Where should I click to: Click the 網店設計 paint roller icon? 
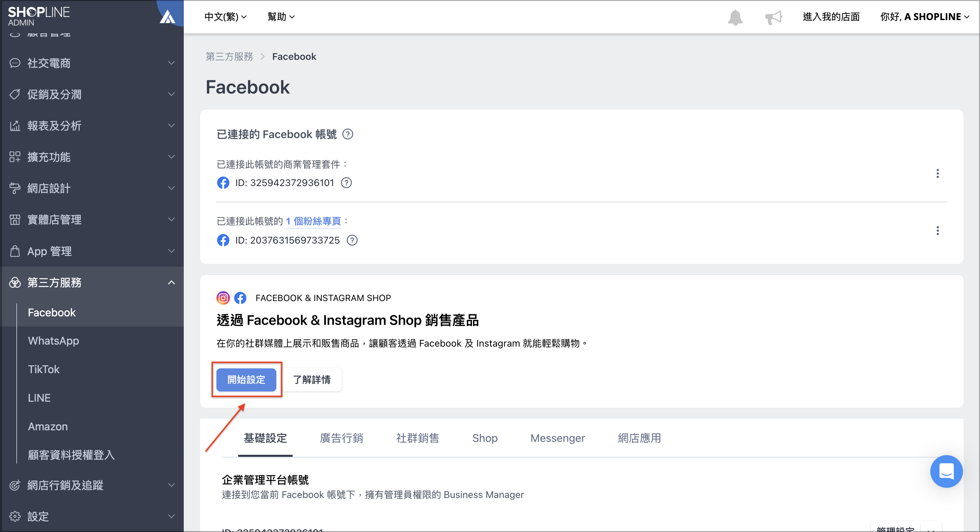15,188
